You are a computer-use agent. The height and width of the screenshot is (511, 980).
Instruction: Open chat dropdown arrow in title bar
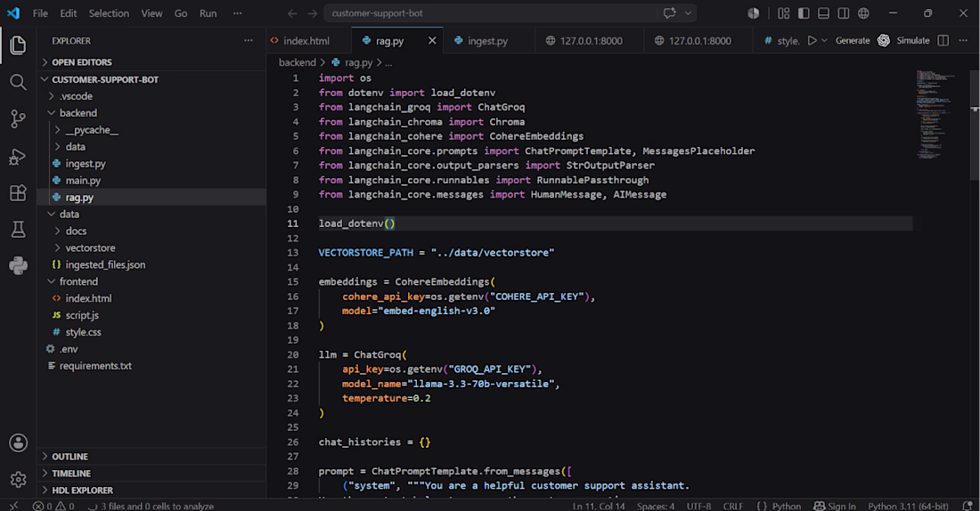(x=688, y=13)
